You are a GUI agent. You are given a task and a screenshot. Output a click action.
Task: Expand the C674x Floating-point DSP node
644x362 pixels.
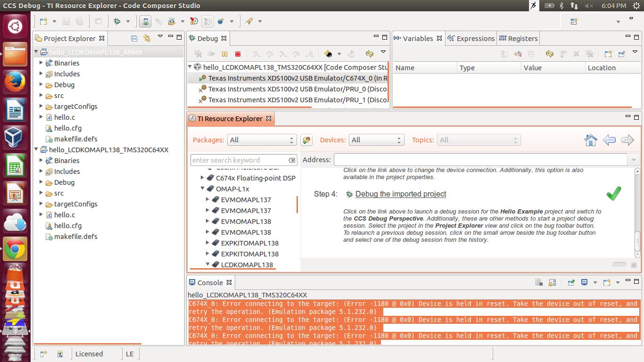pos(203,178)
